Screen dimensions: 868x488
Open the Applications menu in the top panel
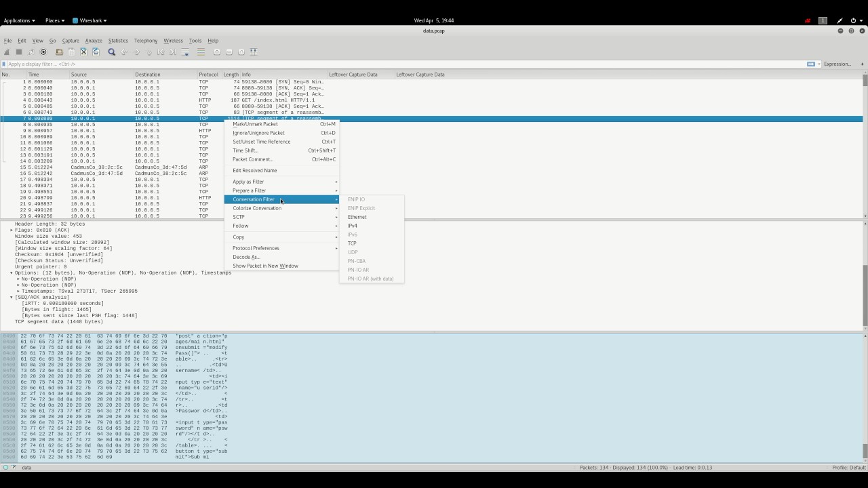click(x=19, y=20)
